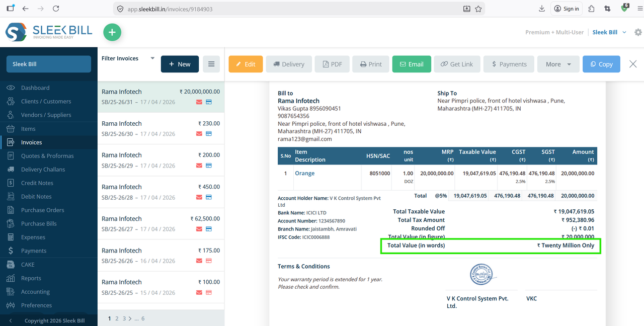The image size is (644, 326).
Task: Click the hamburger list options button
Action: pos(211,64)
